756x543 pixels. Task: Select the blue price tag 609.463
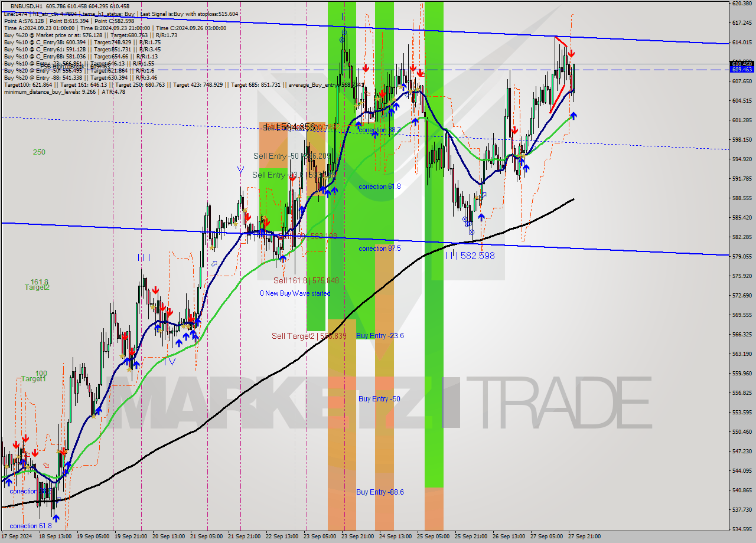point(742,70)
